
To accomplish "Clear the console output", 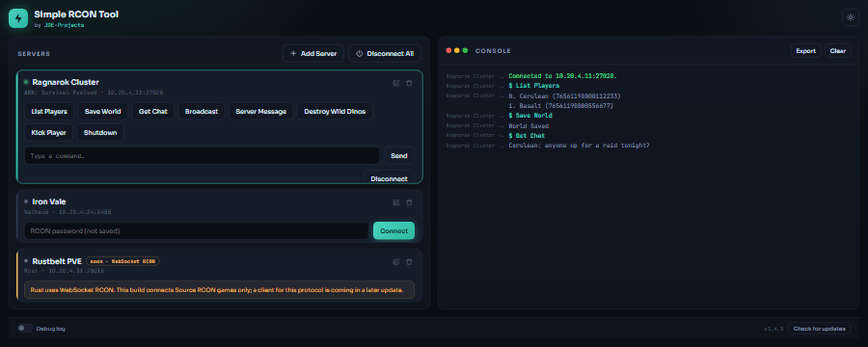I will tap(838, 50).
